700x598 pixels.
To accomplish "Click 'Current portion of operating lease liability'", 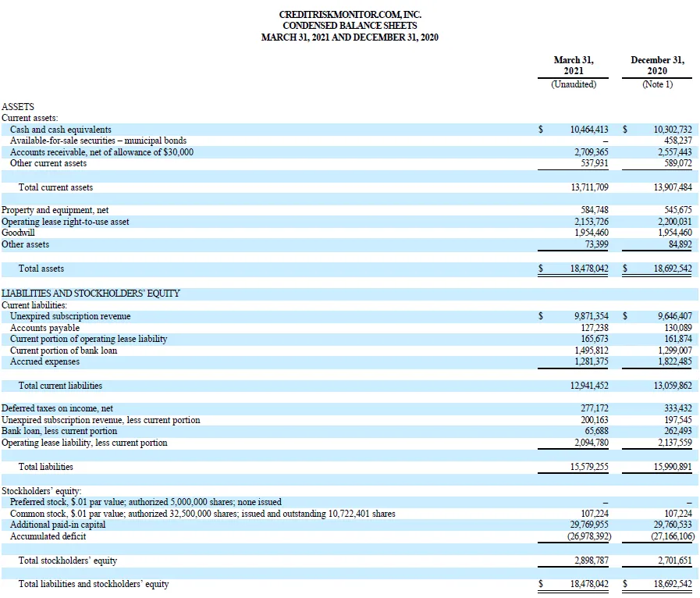I will (88, 339).
